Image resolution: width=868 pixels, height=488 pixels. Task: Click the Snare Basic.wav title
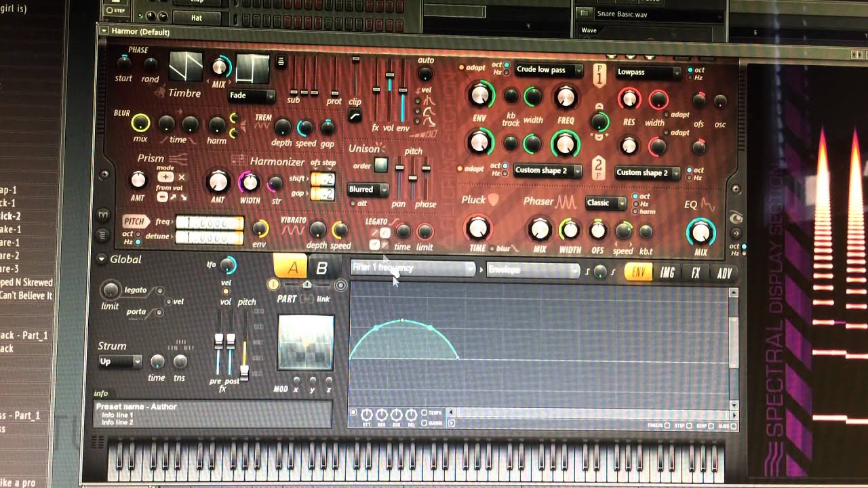pos(622,14)
